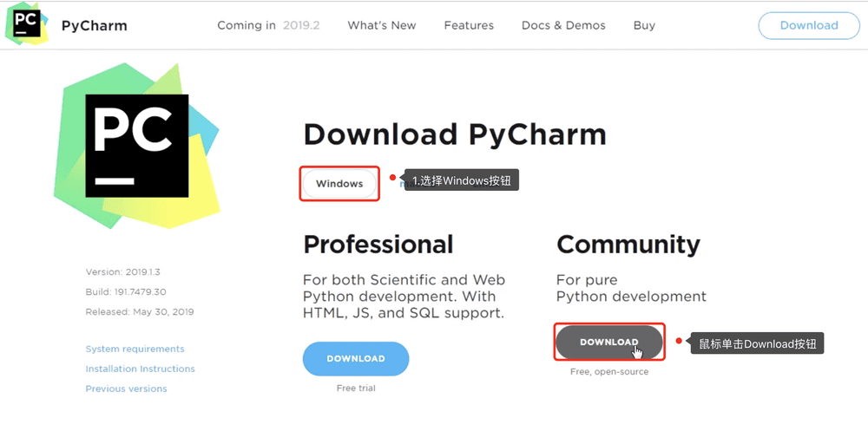Screen dimensions: 868x431
Task: Click the large PC PyCharm logo image
Action: click(137, 146)
